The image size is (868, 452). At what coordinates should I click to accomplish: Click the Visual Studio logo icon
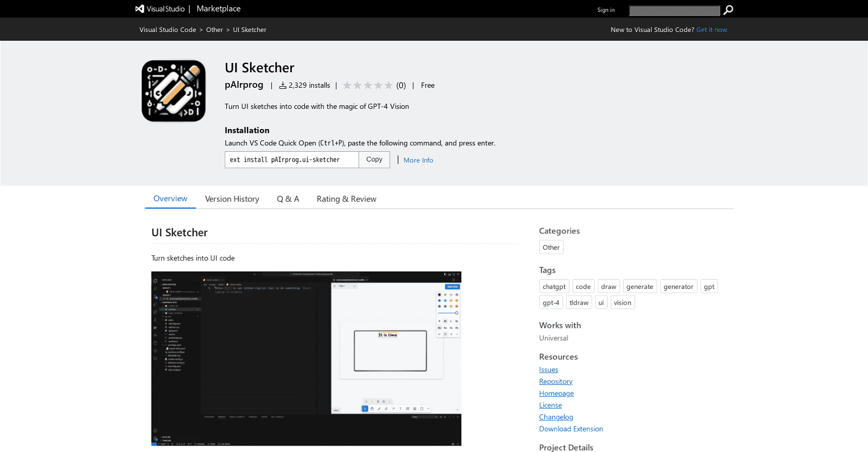140,9
